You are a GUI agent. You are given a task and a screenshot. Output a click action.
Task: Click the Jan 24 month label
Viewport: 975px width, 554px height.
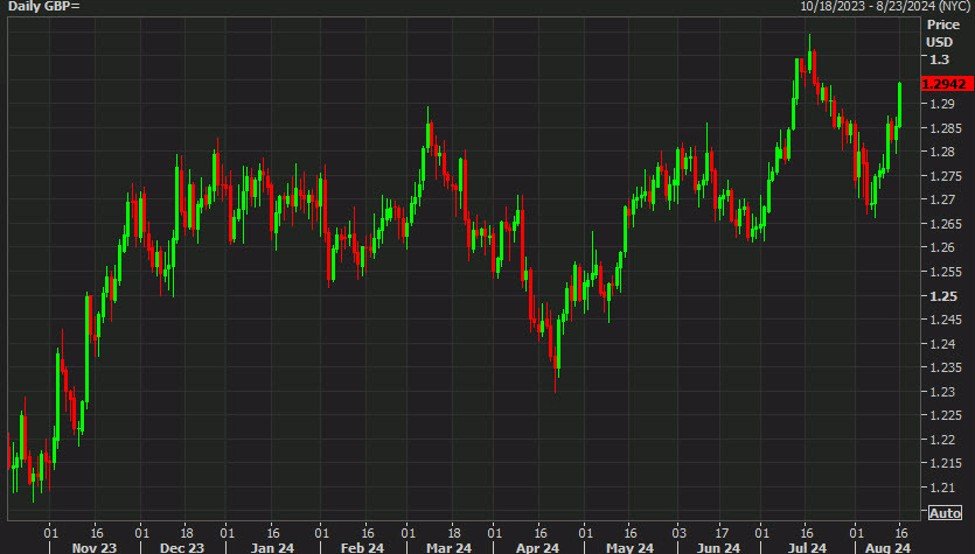click(271, 547)
